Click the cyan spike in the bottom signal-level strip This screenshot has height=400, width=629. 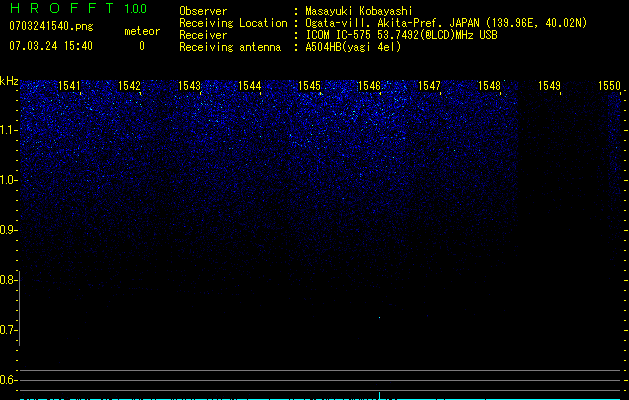point(379,396)
